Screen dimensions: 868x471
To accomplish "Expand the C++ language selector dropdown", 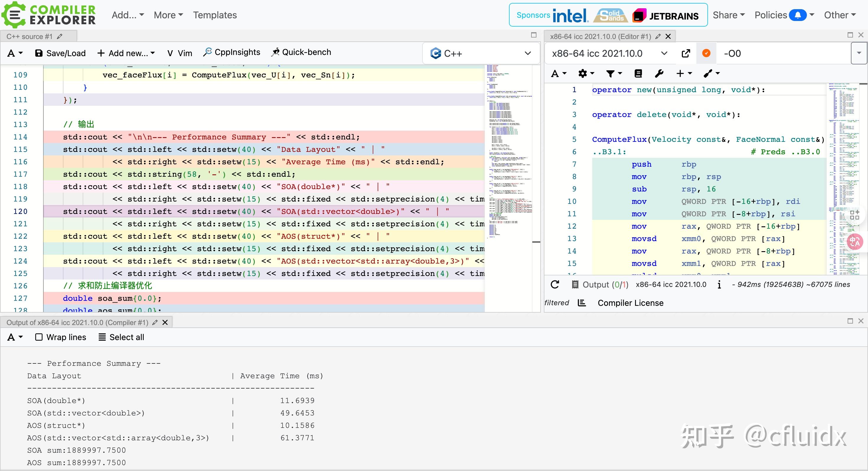I will (481, 53).
